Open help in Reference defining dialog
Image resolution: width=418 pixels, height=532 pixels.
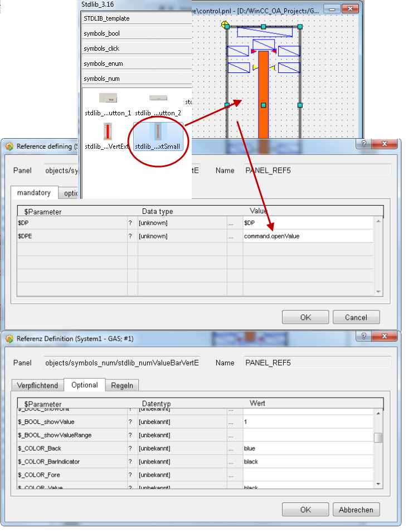click(x=364, y=144)
